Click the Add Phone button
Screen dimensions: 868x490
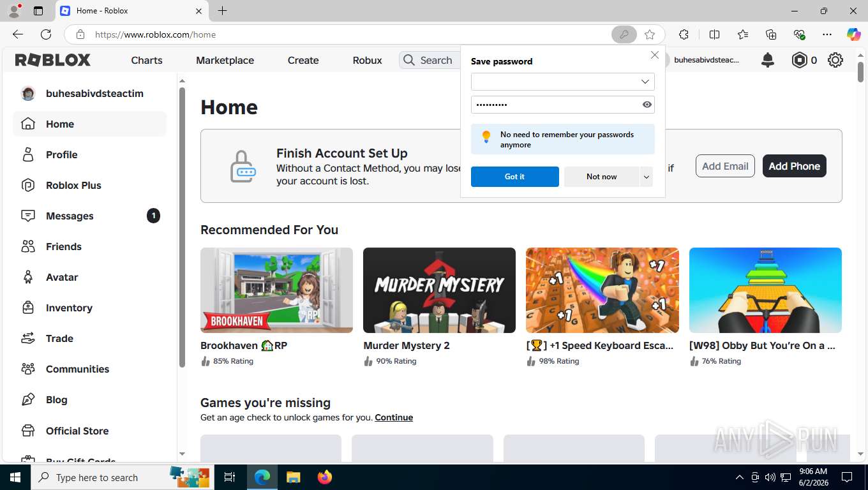794,166
